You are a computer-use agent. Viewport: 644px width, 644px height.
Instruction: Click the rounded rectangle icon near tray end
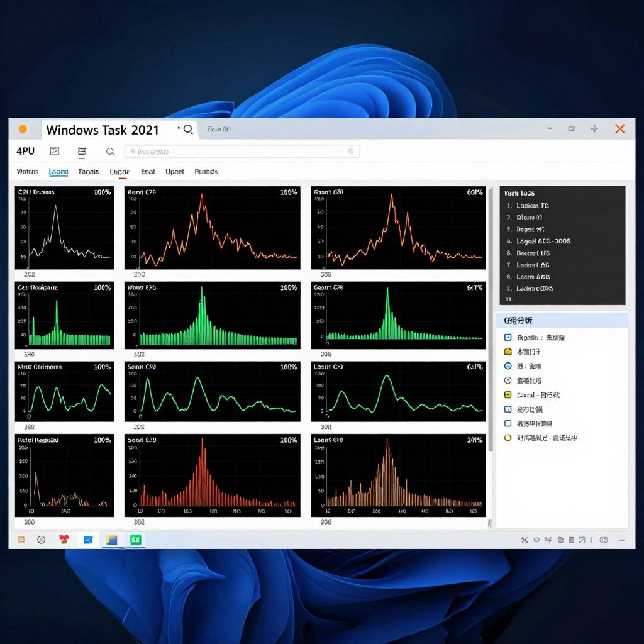[604, 540]
